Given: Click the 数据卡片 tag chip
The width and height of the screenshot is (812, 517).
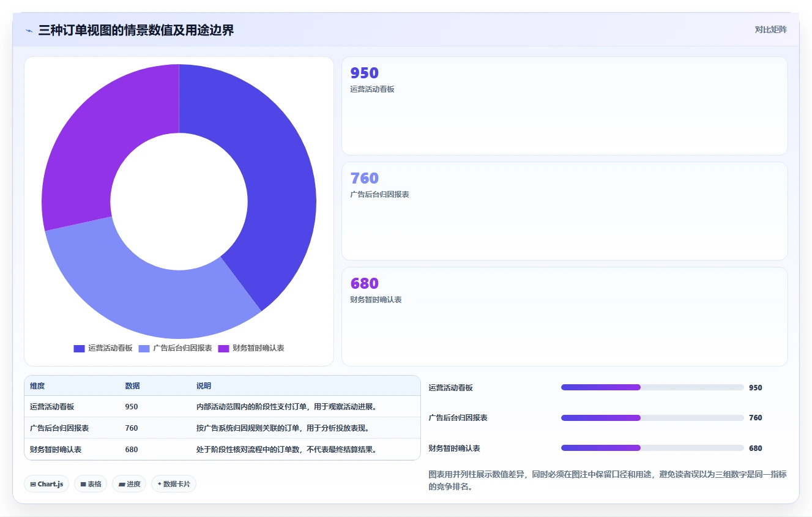Looking at the screenshot, I should coord(174,484).
